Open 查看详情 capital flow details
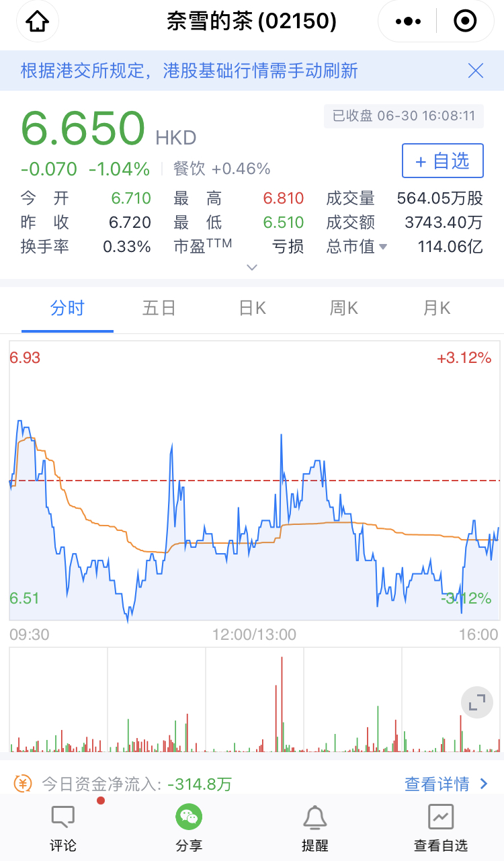This screenshot has height=861, width=504. 446,784
